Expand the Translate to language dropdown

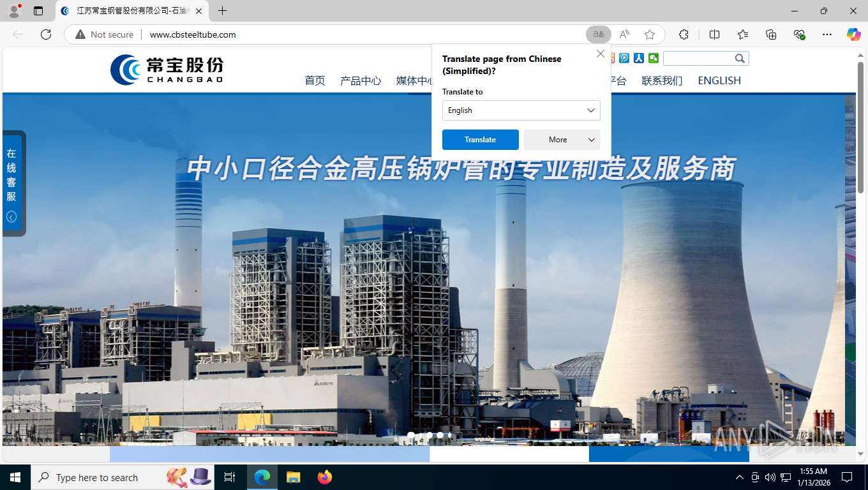pos(521,110)
